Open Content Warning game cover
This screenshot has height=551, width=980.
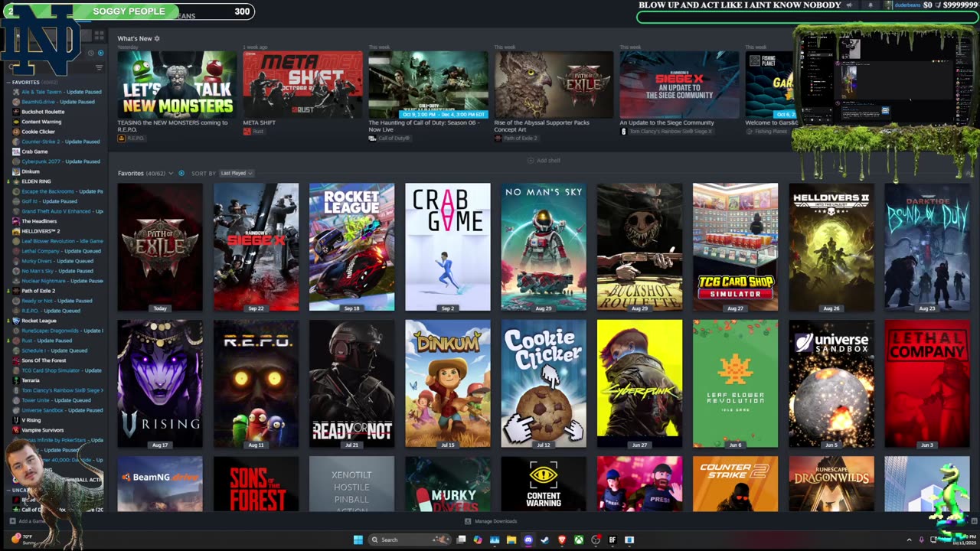pyautogui.click(x=544, y=484)
